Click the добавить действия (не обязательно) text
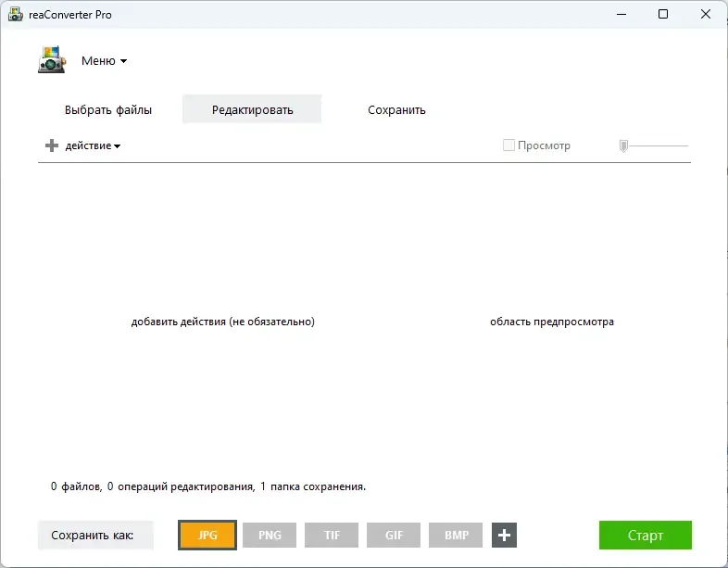728x568 pixels. (223, 322)
